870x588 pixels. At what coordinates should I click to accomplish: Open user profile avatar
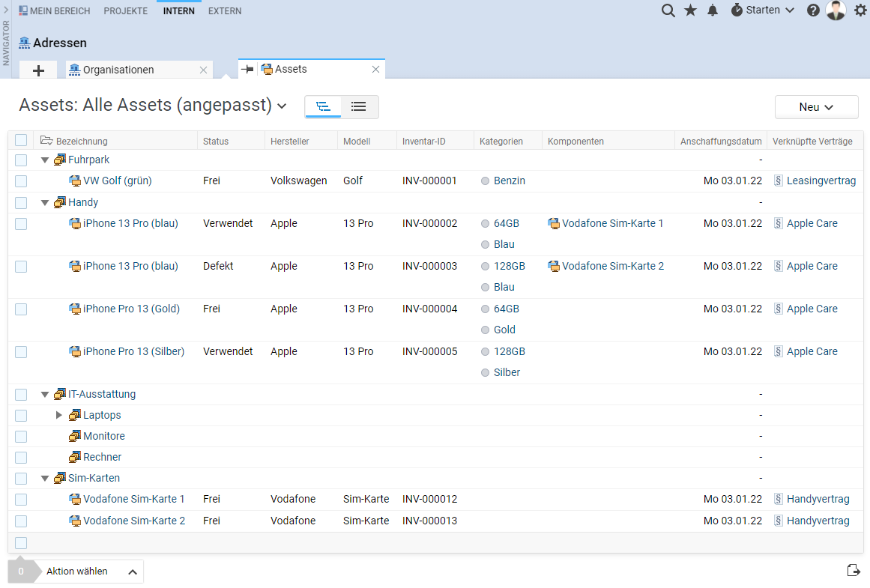click(x=836, y=10)
